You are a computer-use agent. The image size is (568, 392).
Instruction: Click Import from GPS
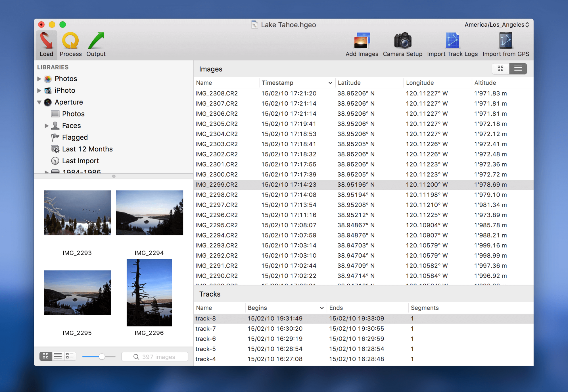click(506, 45)
